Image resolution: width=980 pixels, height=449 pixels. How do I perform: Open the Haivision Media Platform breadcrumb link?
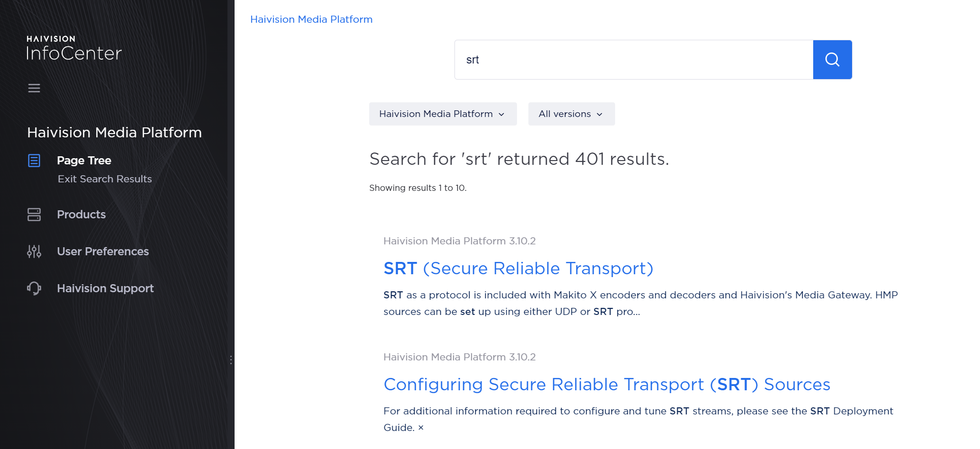[x=311, y=19]
